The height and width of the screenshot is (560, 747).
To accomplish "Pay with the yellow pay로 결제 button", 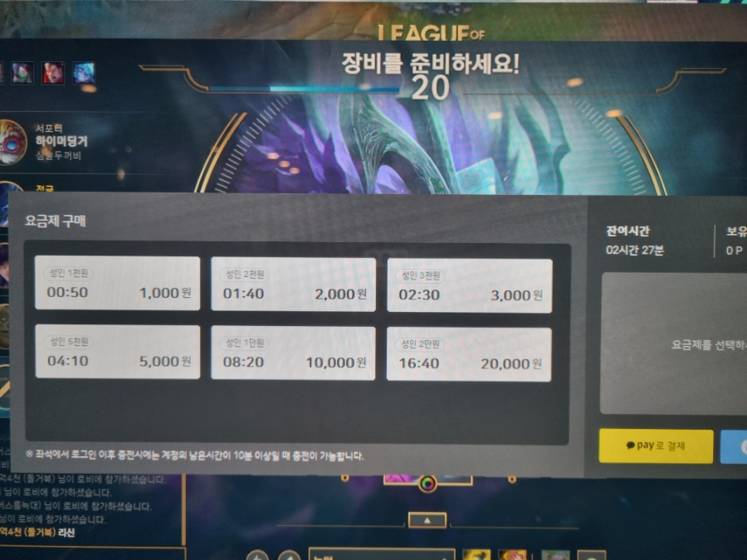I will (656, 446).
